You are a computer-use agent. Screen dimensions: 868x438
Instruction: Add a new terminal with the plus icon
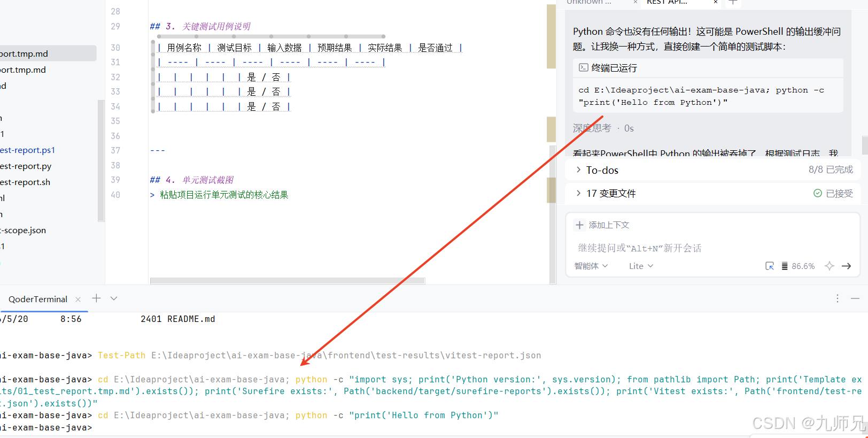96,298
